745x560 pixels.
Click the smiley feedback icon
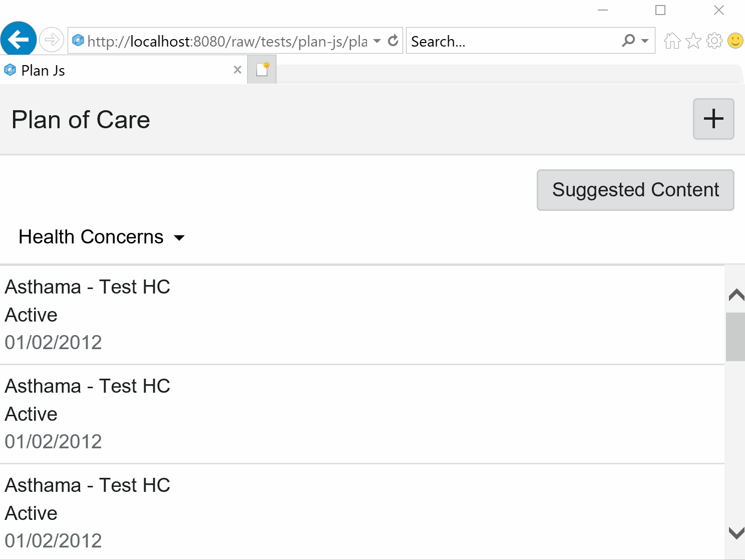735,41
